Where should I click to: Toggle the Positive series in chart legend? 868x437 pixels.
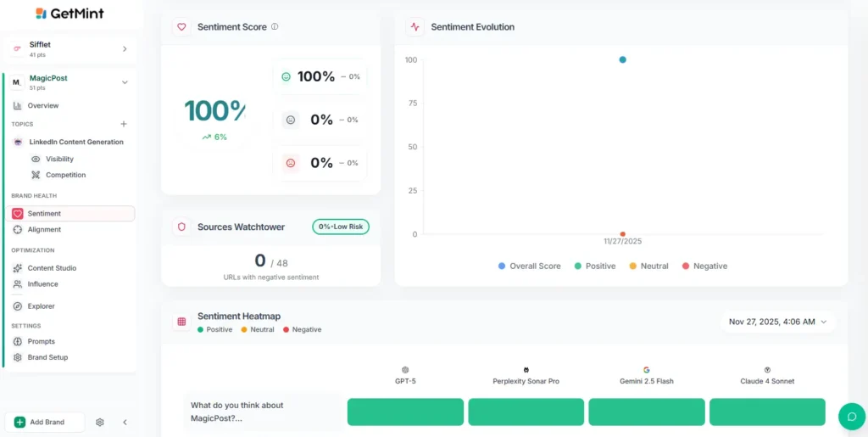pos(594,266)
